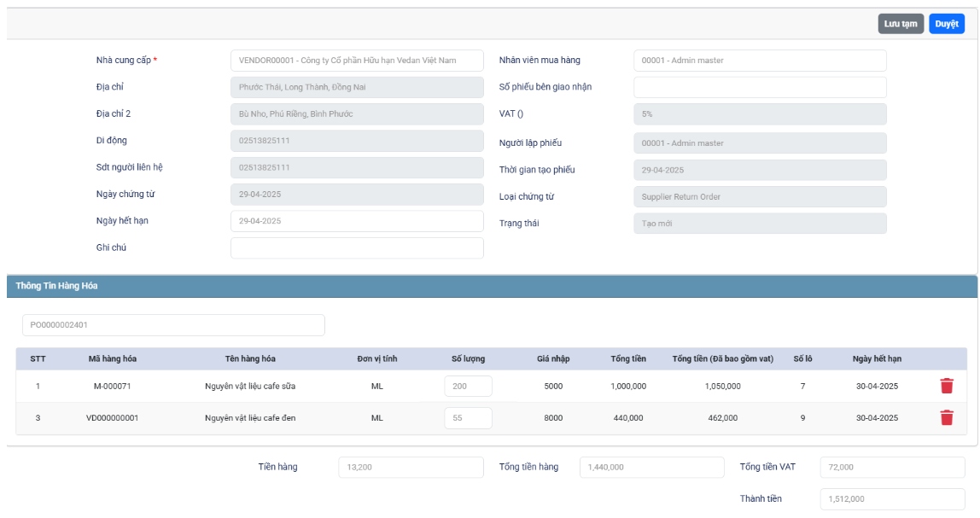Open the Nhân viên mua hàng selector
Viewport: 980px width, 518px height.
[760, 61]
